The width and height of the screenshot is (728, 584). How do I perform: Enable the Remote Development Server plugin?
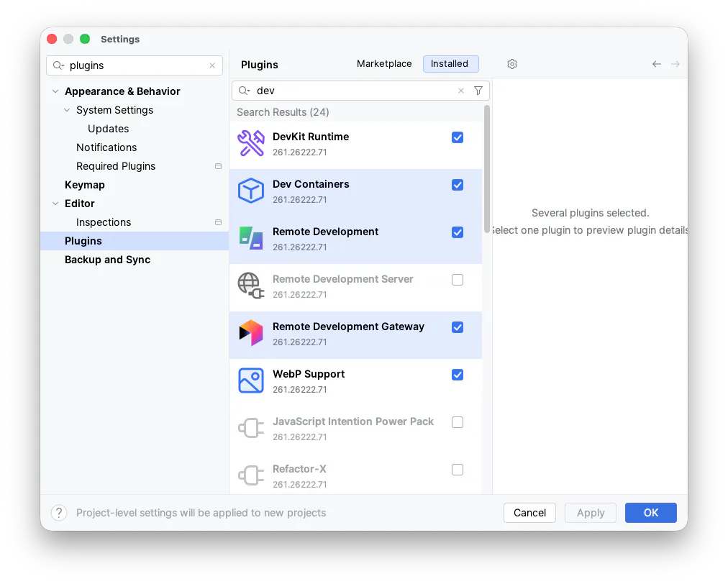pos(458,280)
